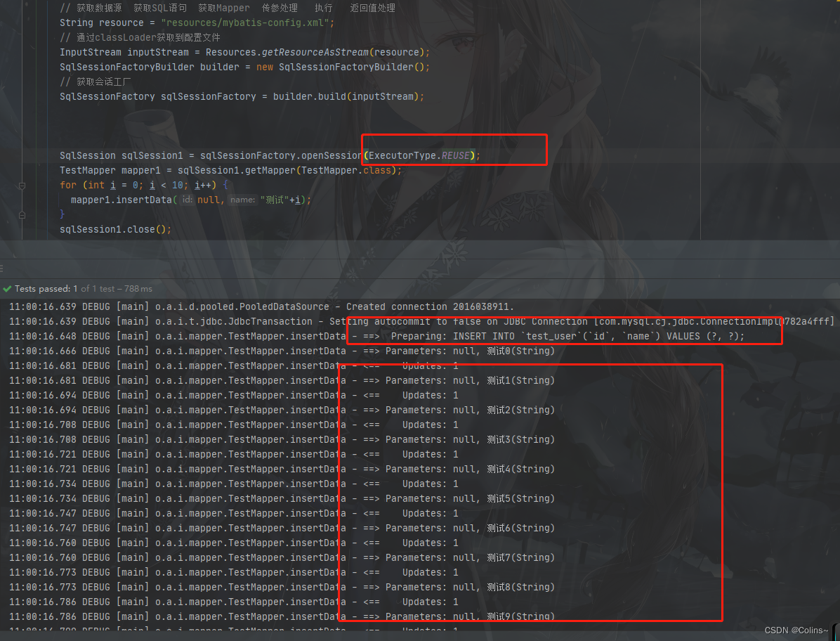Screen dimensions: 840x641
Task: Click the fold end marker below insertData line
Action: pyautogui.click(x=22, y=215)
